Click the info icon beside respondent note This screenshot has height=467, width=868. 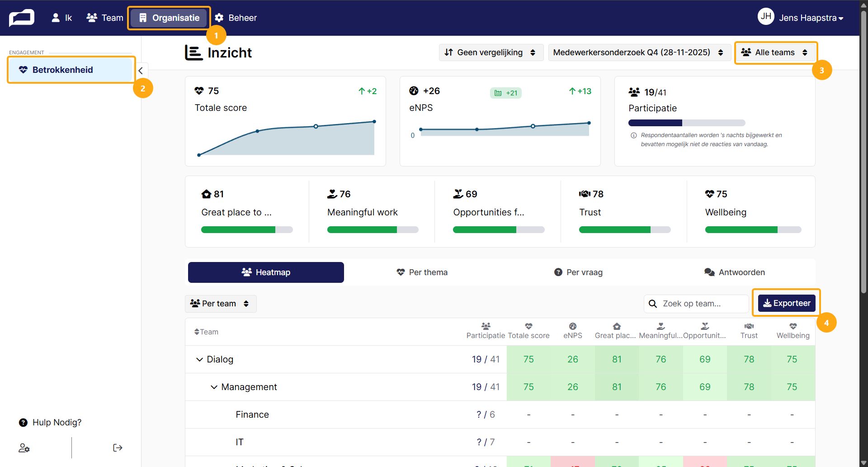coord(633,135)
